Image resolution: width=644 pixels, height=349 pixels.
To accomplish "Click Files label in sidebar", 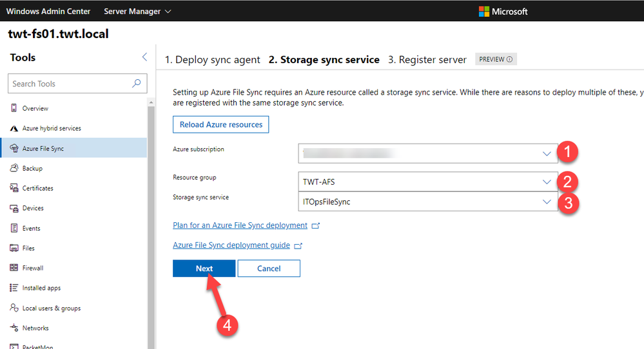I will tap(28, 248).
